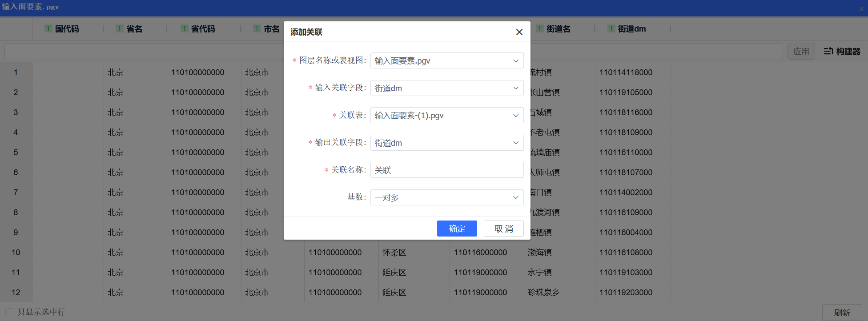Click the text type icon beside 省代码
The height and width of the screenshot is (321, 868).
(x=185, y=29)
